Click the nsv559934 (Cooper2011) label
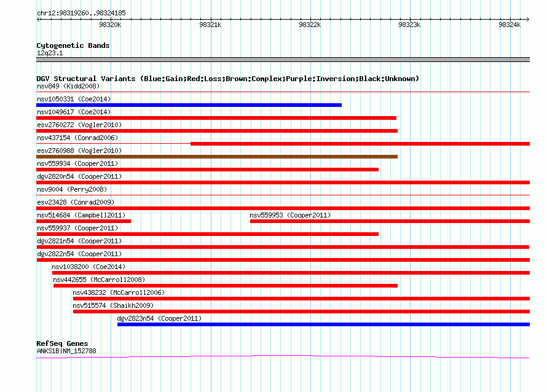 pos(77,163)
